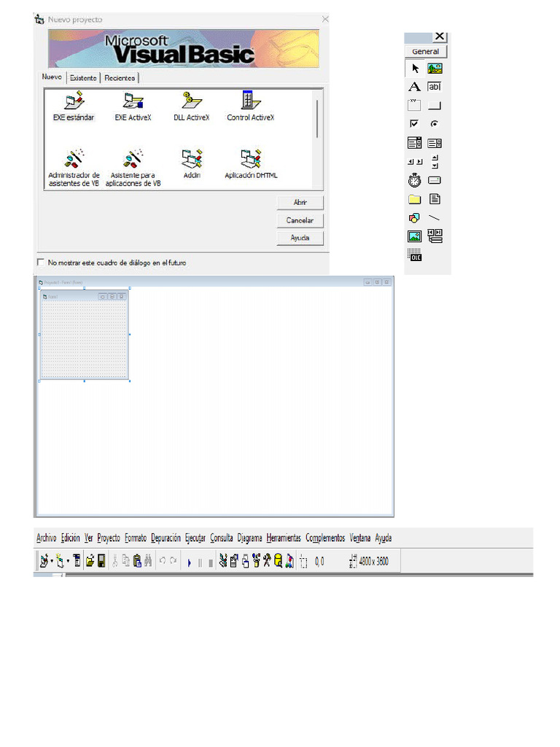Screen dimensions: 560x747
Task: Click the Ayuda button in dialog
Action: click(x=300, y=238)
